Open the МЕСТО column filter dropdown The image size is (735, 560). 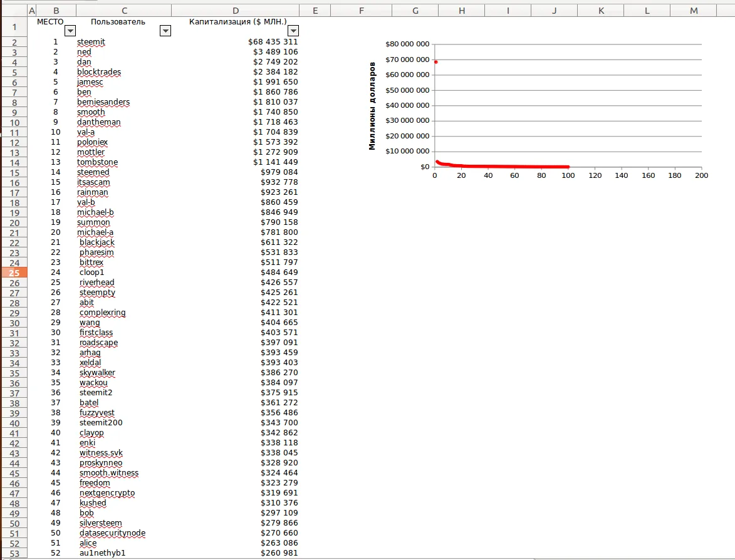pos(70,31)
